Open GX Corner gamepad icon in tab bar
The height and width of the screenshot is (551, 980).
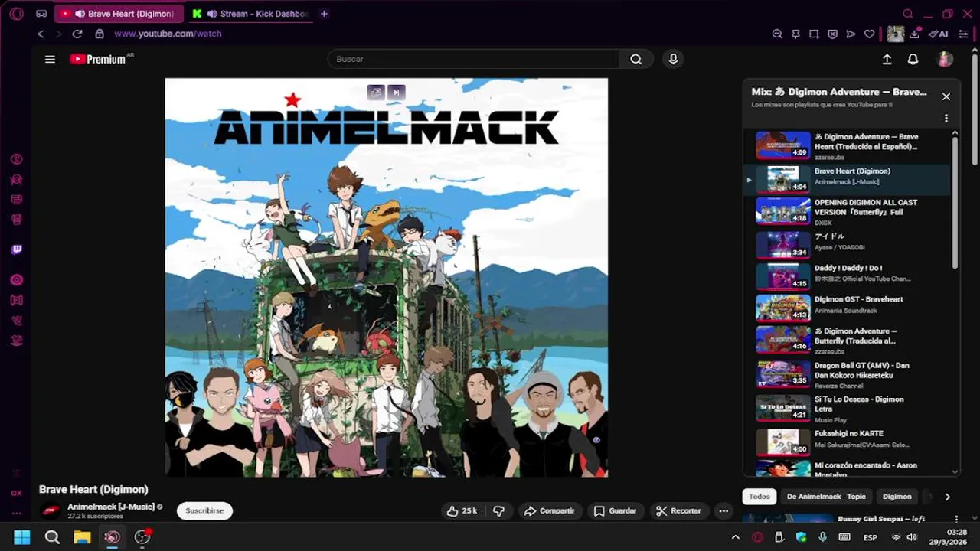pyautogui.click(x=41, y=14)
